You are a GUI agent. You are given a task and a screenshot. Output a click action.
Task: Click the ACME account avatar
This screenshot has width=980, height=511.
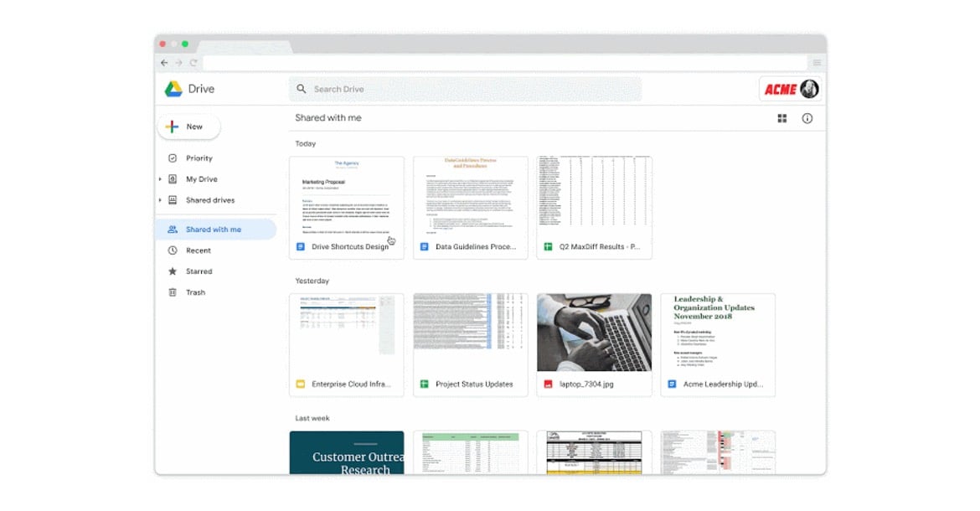pos(809,89)
